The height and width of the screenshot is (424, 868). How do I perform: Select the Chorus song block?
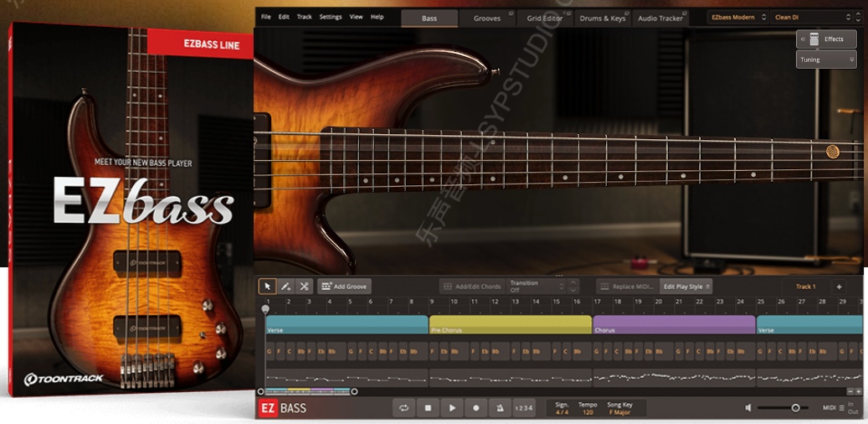(x=675, y=325)
